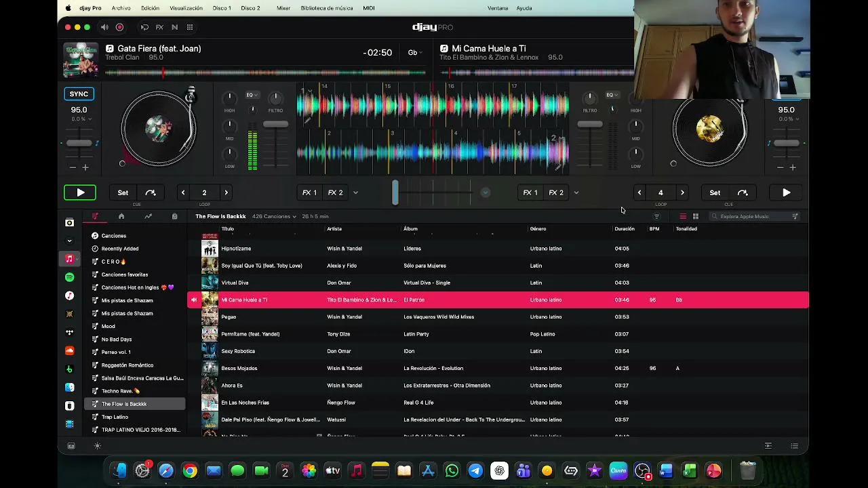Open the Apple Music source in sidebar
The width and height of the screenshot is (868, 488).
point(69,259)
